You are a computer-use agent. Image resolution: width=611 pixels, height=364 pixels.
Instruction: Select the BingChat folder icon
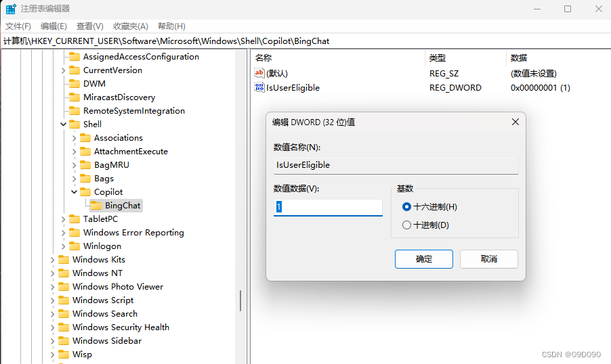[96, 206]
